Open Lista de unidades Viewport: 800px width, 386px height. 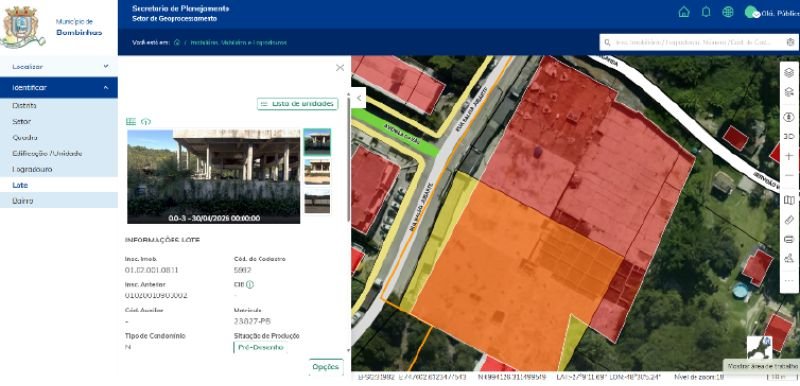coord(297,104)
